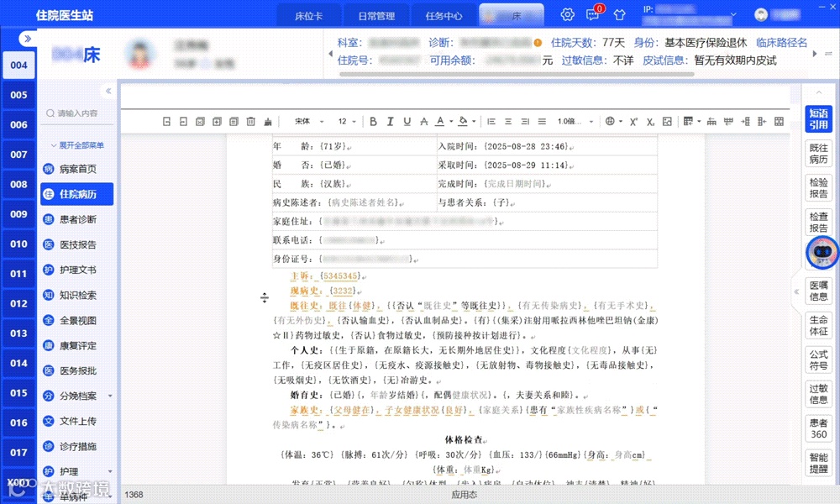Apply superscript formatting

633,122
